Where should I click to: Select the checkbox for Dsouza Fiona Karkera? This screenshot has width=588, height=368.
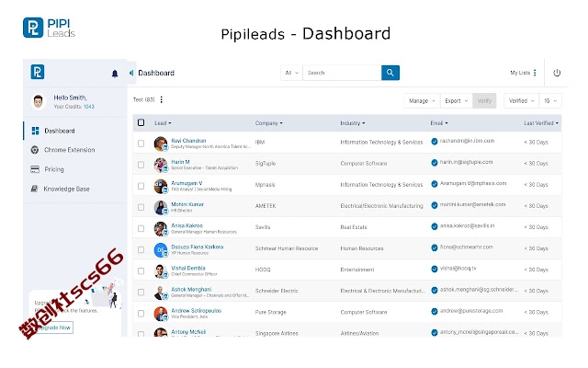[141, 249]
